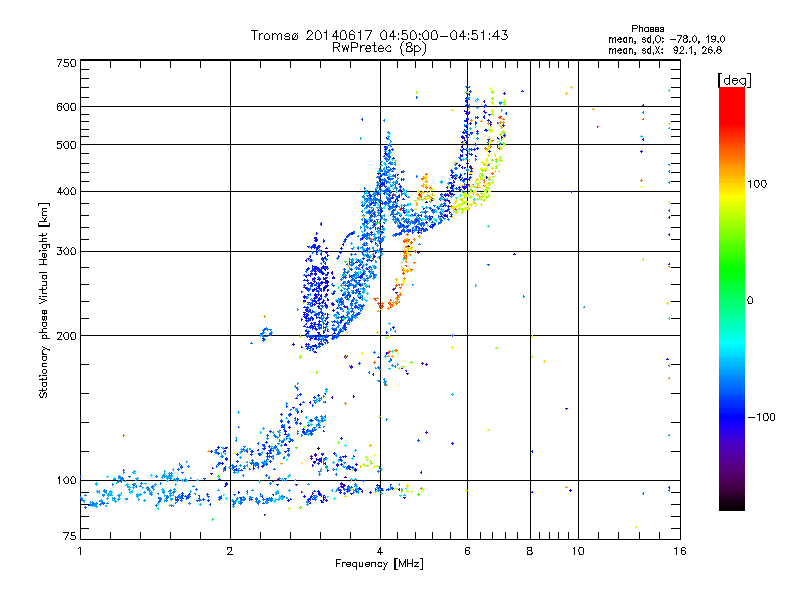Select the 'mean, sd,O: -78.0, 19.0' line
Screen dimensions: 800x600
point(666,39)
